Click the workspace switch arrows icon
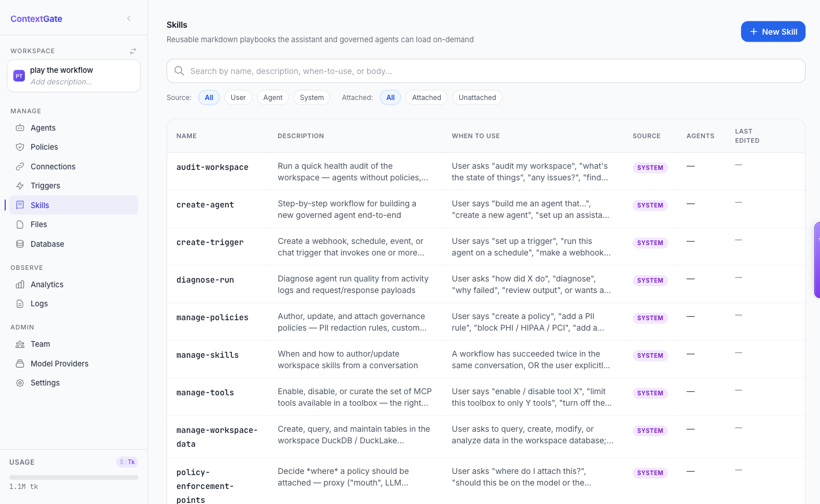The height and width of the screenshot is (504, 820). pos(133,51)
